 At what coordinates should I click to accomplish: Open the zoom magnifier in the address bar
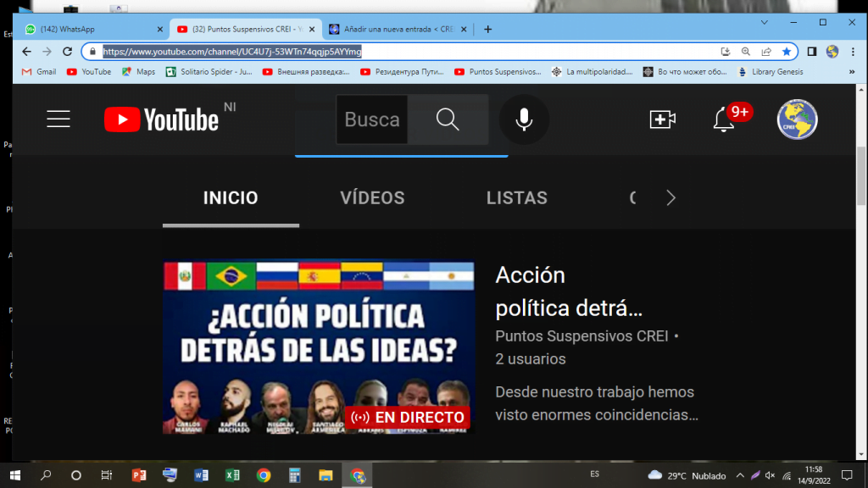coord(746,52)
